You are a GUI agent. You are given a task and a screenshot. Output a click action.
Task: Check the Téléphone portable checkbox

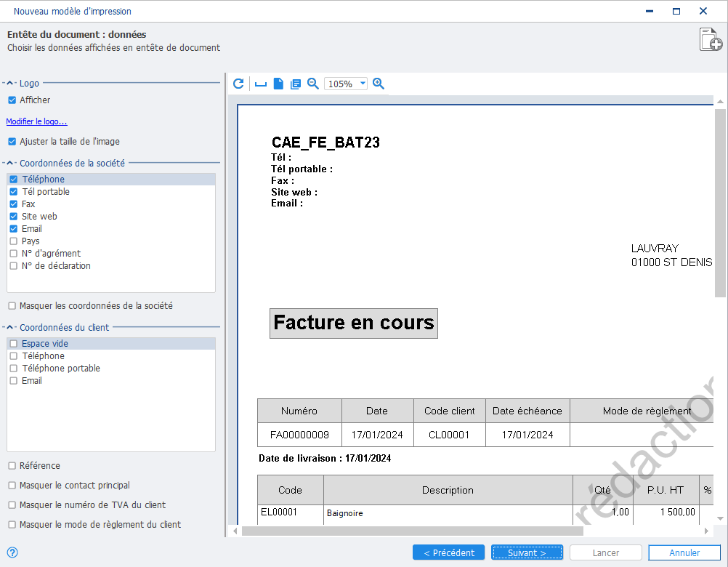(x=14, y=369)
